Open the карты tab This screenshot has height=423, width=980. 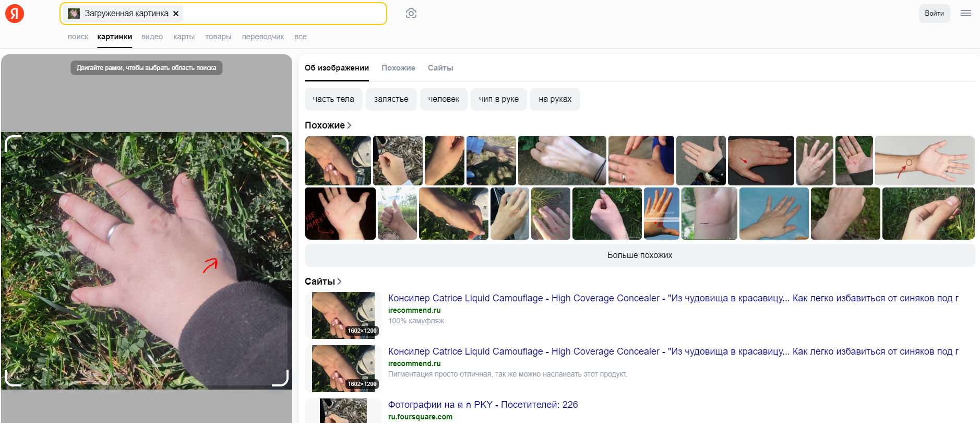(184, 37)
